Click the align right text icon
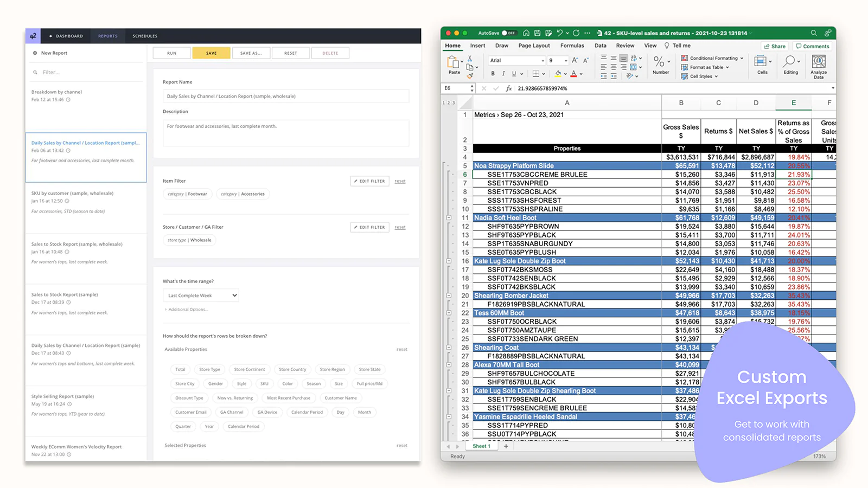This screenshot has height=488, width=868. pos(623,67)
